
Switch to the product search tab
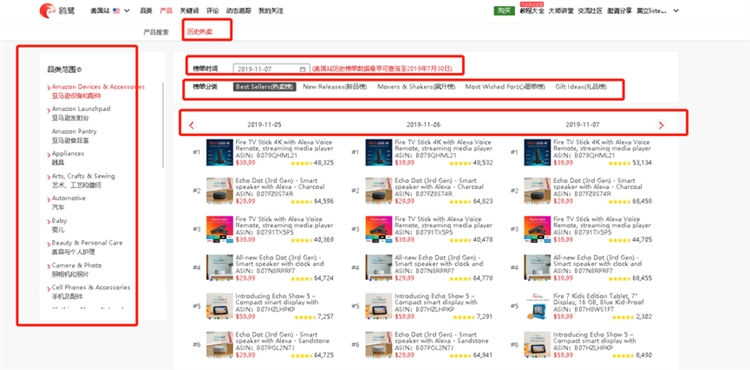(x=156, y=33)
